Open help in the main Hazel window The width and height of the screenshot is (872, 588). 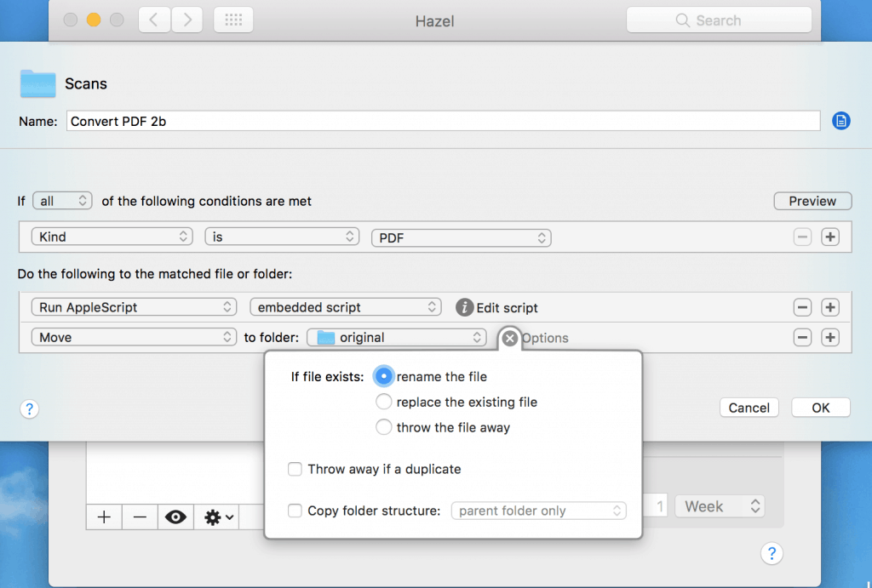click(x=772, y=554)
